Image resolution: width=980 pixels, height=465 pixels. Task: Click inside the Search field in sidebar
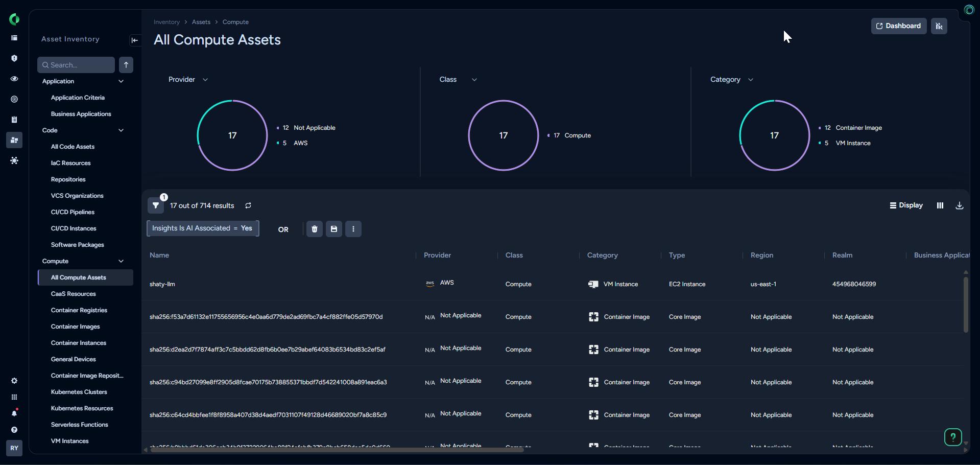[x=76, y=65]
